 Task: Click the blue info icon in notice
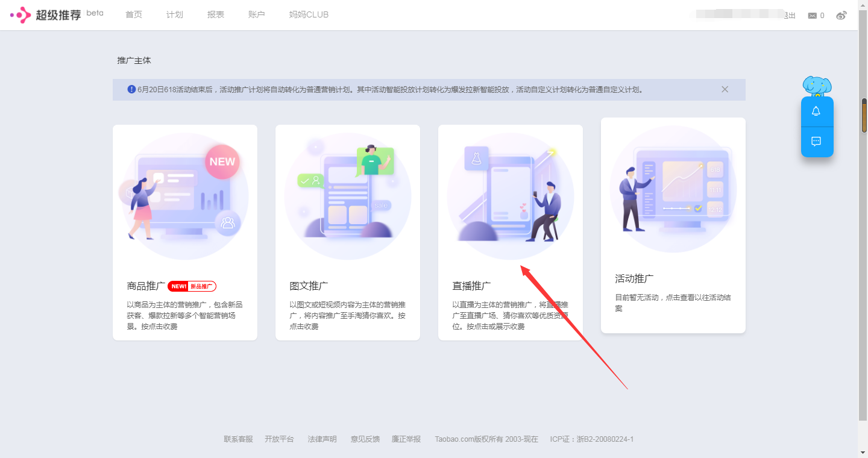[x=131, y=89]
